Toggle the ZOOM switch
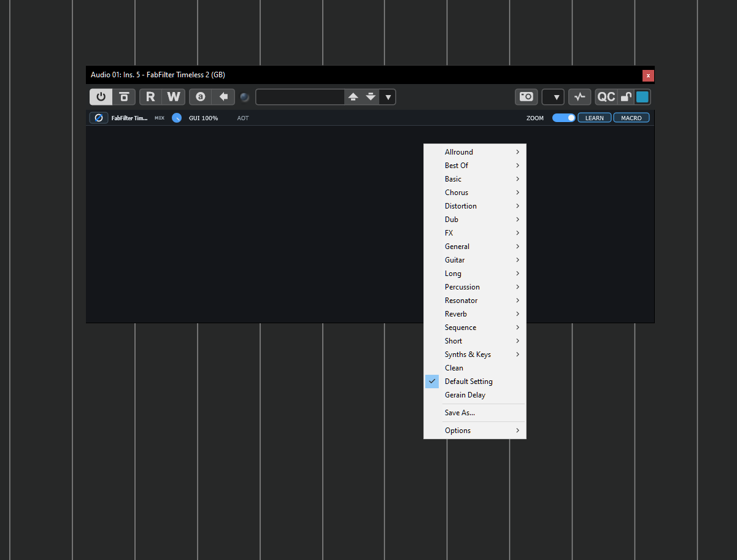737x560 pixels. 564,118
